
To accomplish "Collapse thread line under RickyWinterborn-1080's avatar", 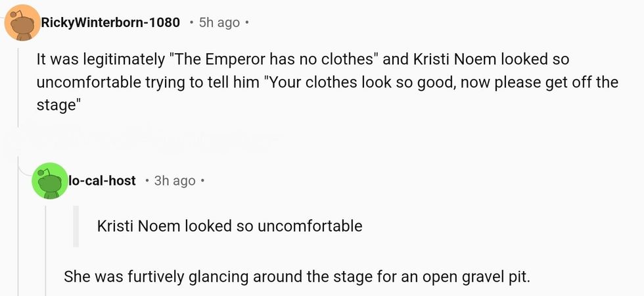I will (x=18, y=86).
